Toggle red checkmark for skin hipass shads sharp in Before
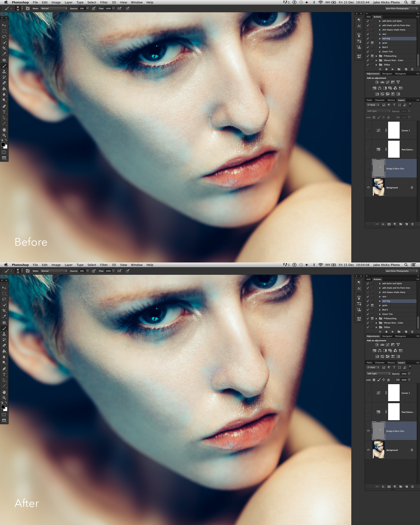The image size is (420, 525). 368,30
